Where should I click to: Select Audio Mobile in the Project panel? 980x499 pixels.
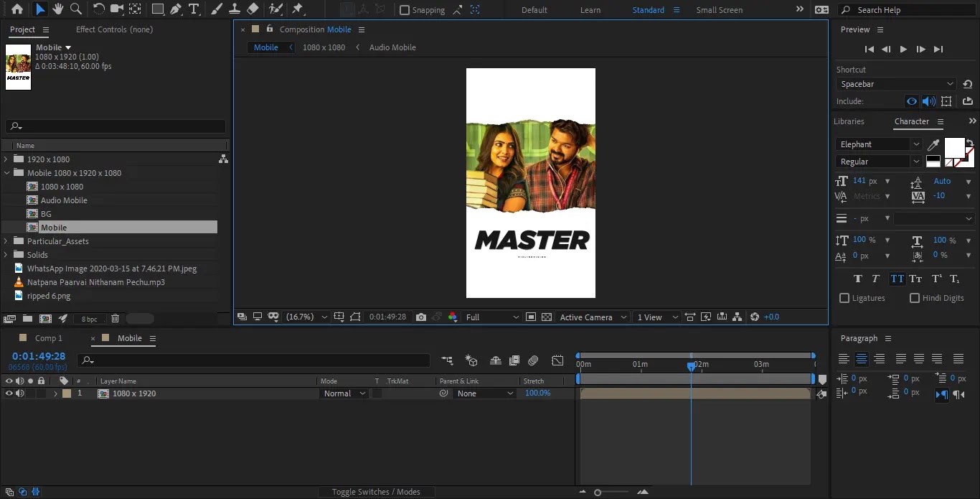tap(64, 200)
